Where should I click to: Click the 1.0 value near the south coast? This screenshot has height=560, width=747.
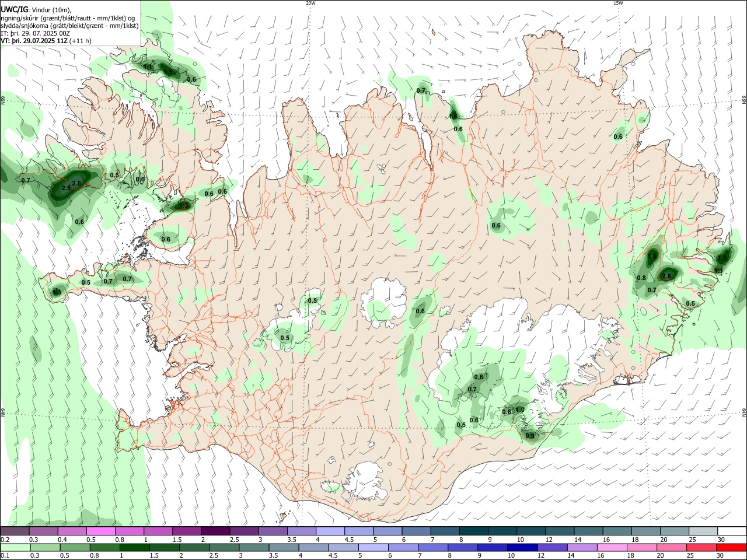tap(520, 409)
